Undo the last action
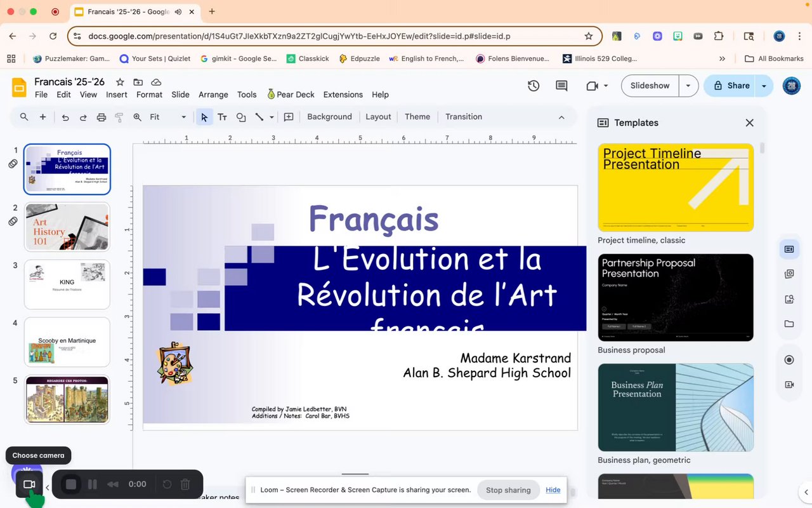The width and height of the screenshot is (812, 508). (x=65, y=117)
